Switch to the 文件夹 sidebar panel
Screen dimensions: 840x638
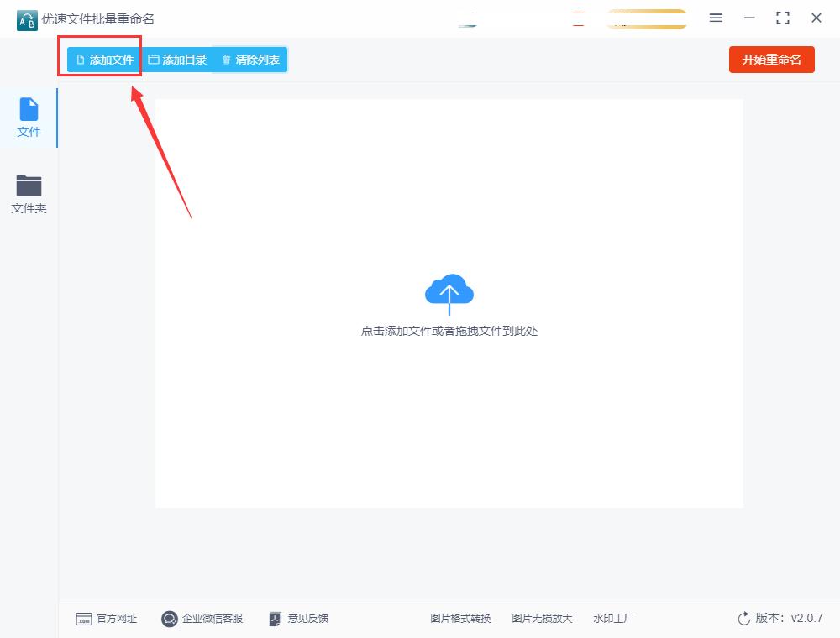click(29, 194)
